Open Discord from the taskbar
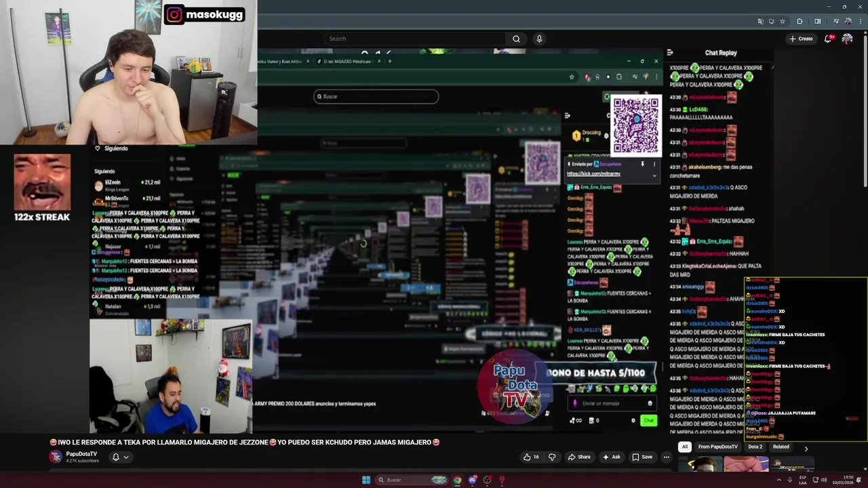 pos(473,480)
